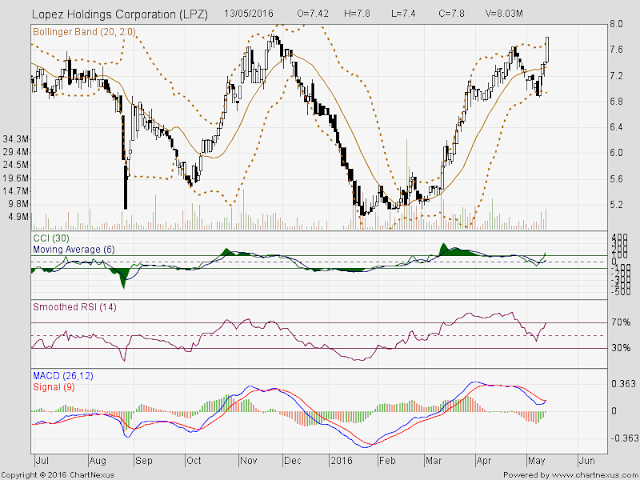This screenshot has width=640, height=480.
Task: Click the 19.6M volume axis label
Action: point(16,178)
